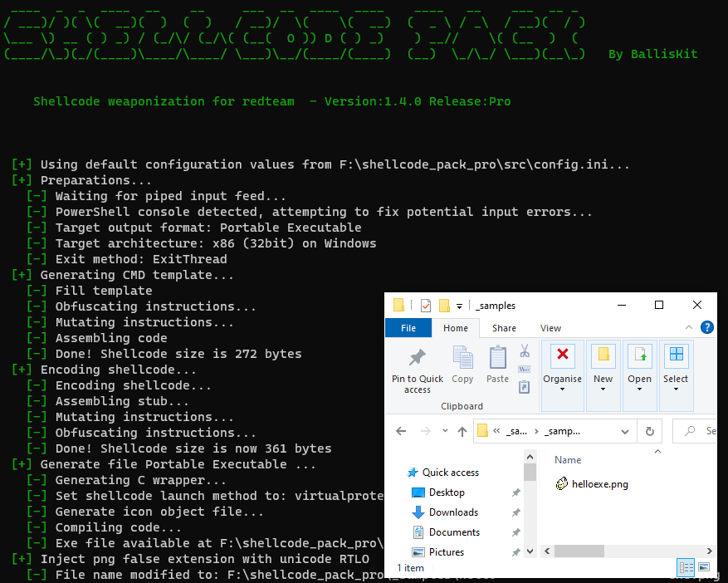This screenshot has width=728, height=583.
Task: Click the Copy ribbon icon
Action: tap(462, 357)
